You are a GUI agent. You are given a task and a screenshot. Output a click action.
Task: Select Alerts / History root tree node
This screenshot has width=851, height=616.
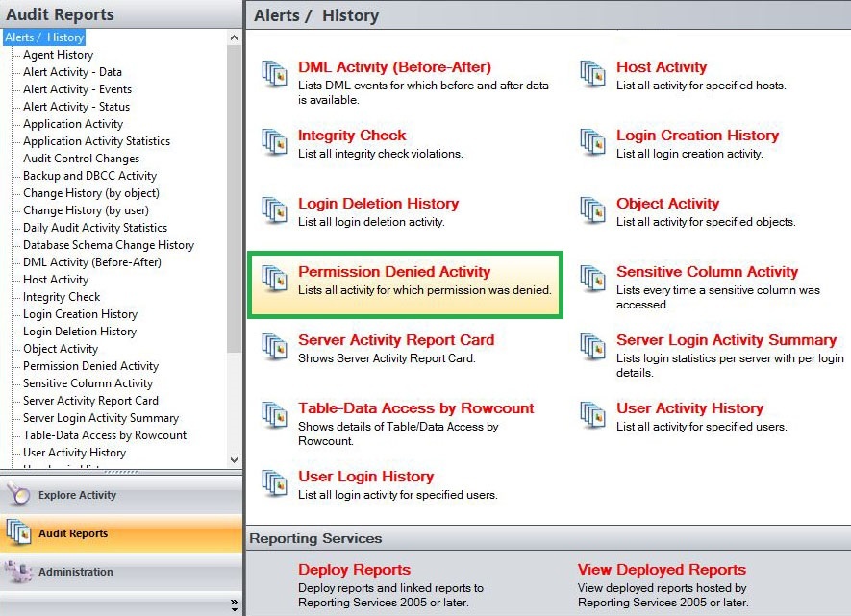coord(44,37)
